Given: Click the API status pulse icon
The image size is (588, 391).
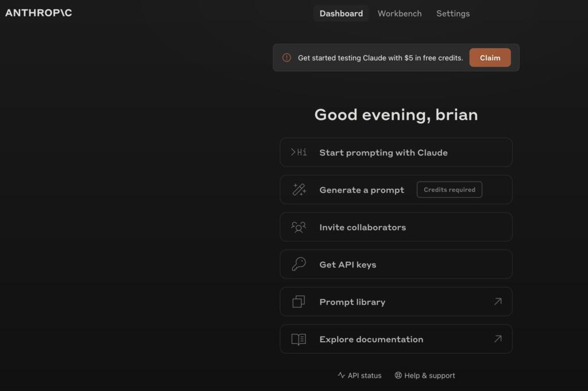Looking at the screenshot, I should coord(341,375).
